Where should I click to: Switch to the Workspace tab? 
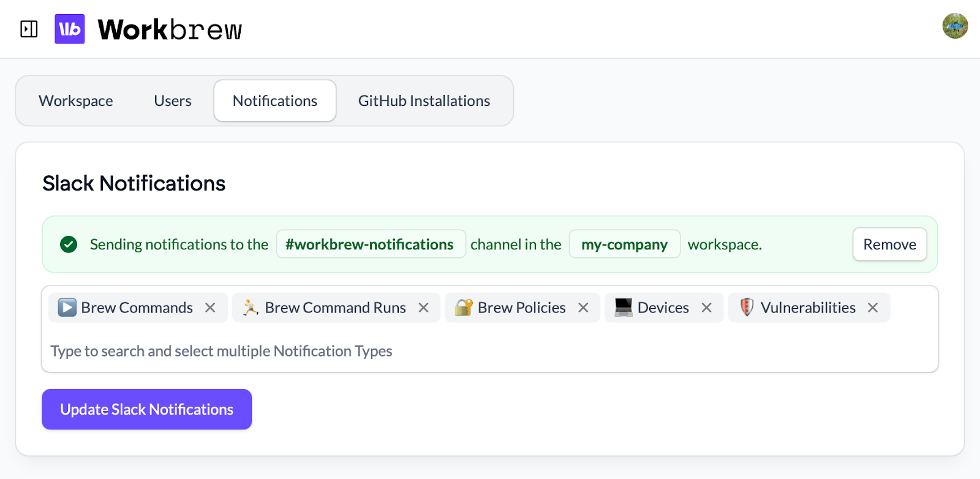click(76, 101)
